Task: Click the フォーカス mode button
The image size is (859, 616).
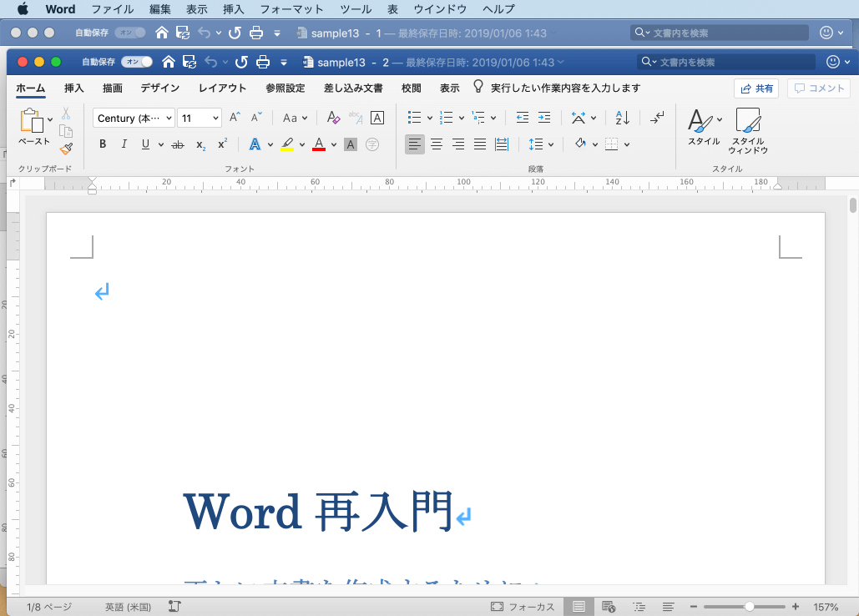Action: click(523, 607)
